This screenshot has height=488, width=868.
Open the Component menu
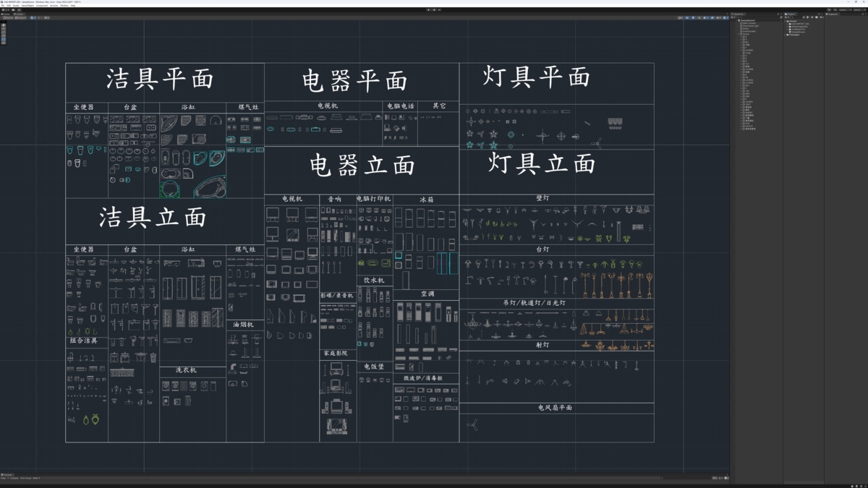(42, 6)
